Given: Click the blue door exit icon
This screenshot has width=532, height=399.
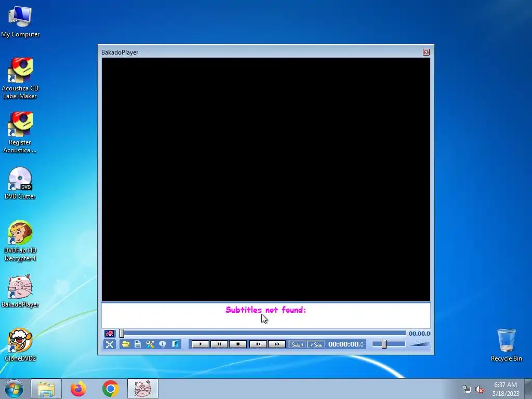Looking at the screenshot, I should tap(175, 344).
